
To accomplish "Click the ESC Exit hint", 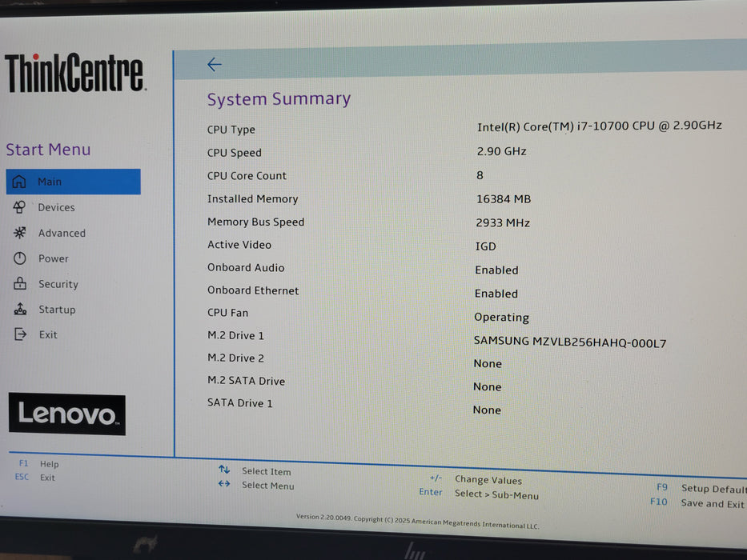I will point(34,477).
